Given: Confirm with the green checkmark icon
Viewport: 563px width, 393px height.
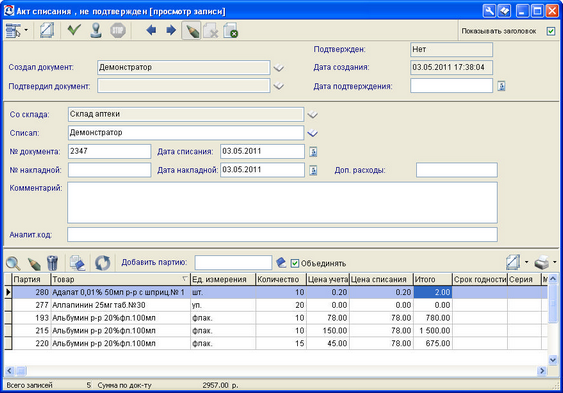Looking at the screenshot, I should 74,30.
